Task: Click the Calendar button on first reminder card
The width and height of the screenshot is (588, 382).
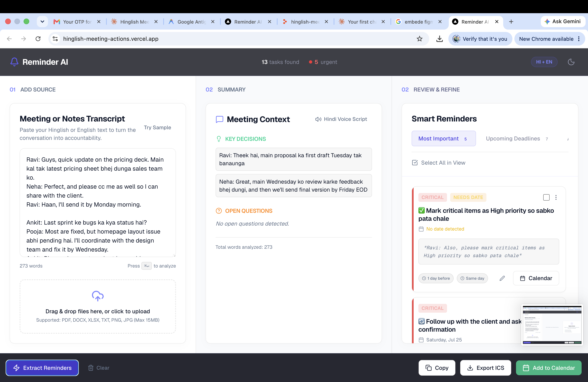Action: pyautogui.click(x=536, y=278)
